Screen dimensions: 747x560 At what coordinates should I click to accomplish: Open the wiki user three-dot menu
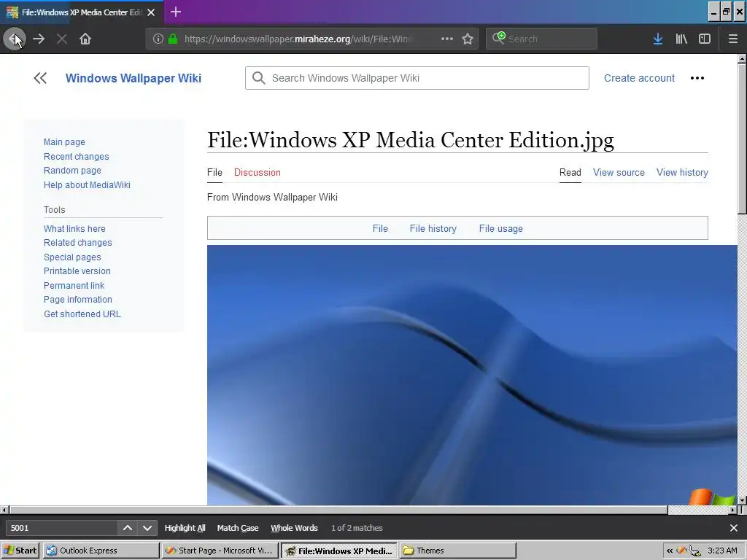point(697,78)
